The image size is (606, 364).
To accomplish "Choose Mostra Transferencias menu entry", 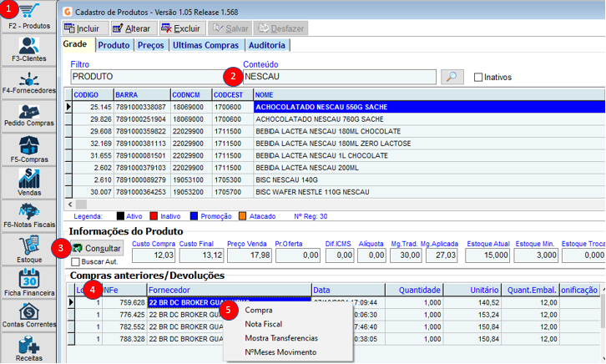I will 281,338.
